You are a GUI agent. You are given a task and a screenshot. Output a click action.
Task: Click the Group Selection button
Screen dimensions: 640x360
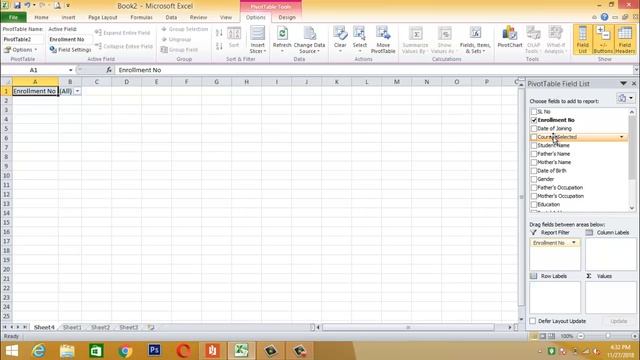pos(184,29)
